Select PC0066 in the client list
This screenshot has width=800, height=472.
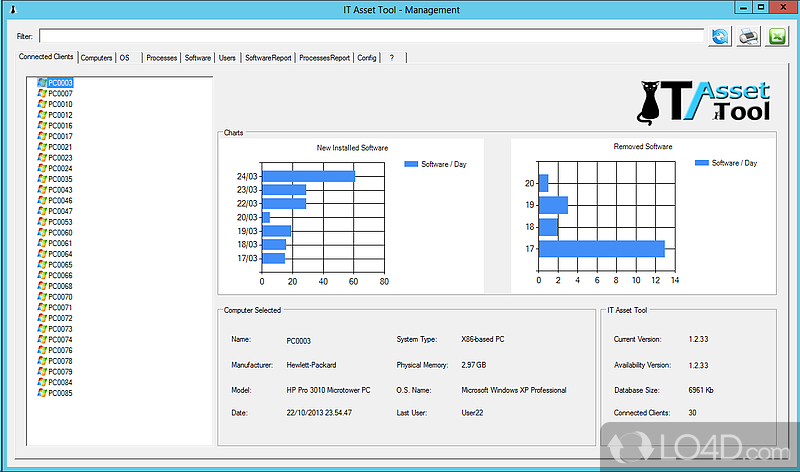(x=60, y=275)
